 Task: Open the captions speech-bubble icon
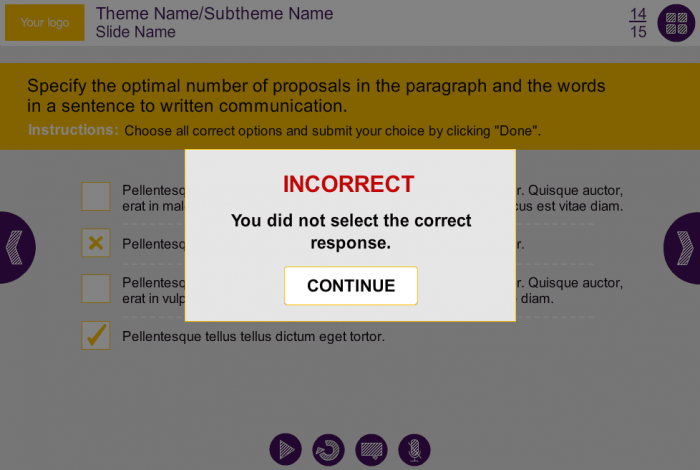[x=371, y=450]
